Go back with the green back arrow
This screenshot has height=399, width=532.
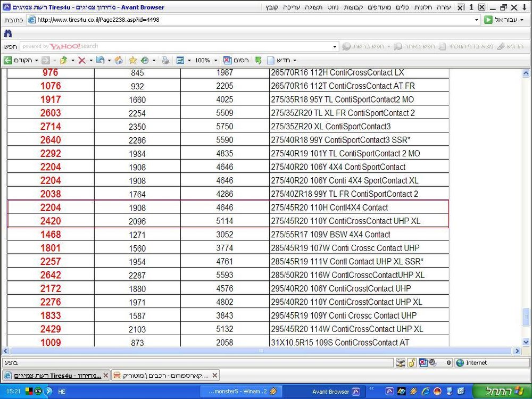[8, 61]
